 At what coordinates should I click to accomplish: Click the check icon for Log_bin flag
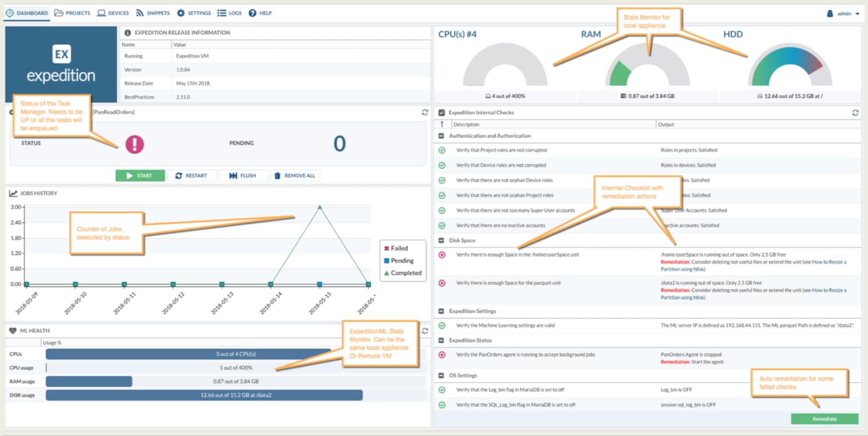coord(442,390)
